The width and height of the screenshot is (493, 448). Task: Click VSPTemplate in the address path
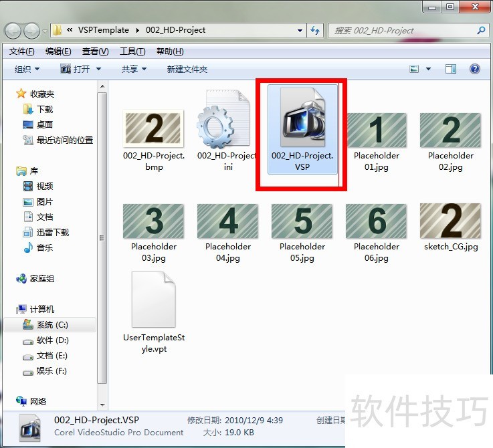tap(104, 30)
